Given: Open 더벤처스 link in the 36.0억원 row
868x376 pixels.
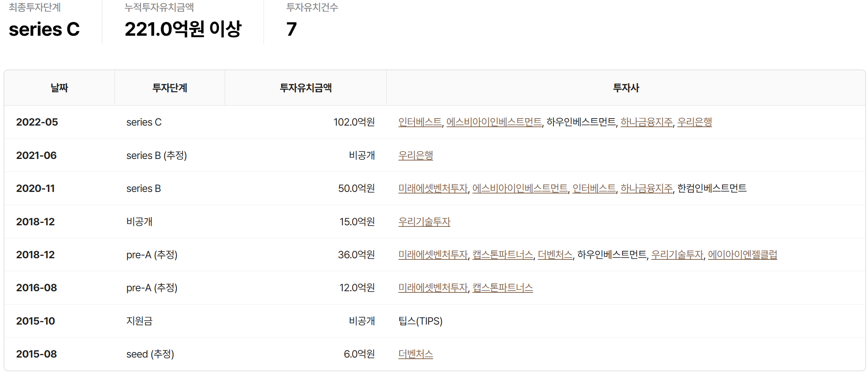Looking at the screenshot, I should (x=555, y=255).
